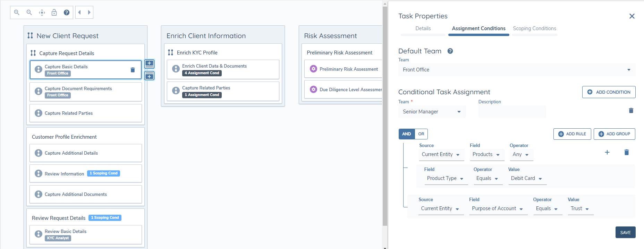Open the Default Team Front Office dropdown
This screenshot has height=249, width=644.
[516, 70]
